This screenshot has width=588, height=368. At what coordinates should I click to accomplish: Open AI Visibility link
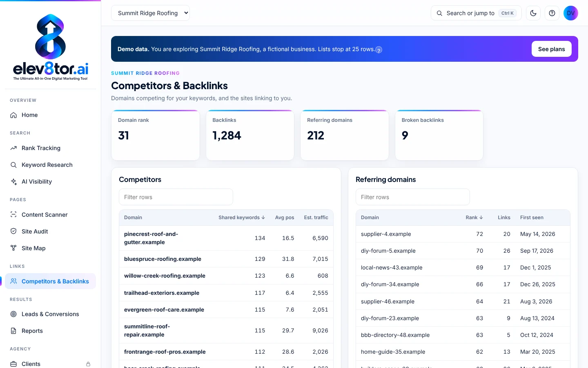[51, 182]
